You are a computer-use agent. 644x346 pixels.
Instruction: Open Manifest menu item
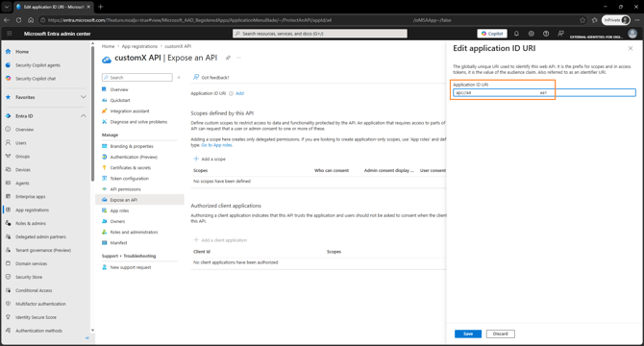[x=118, y=243]
